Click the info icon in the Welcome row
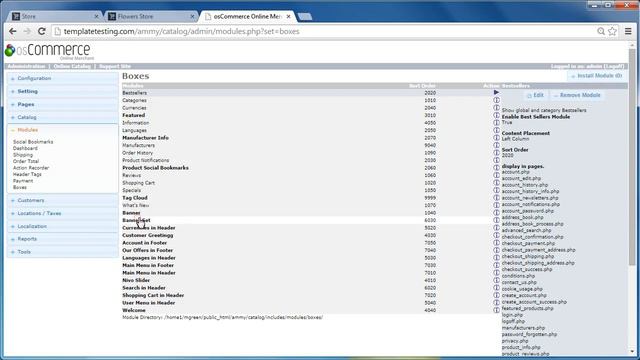 click(x=496, y=310)
